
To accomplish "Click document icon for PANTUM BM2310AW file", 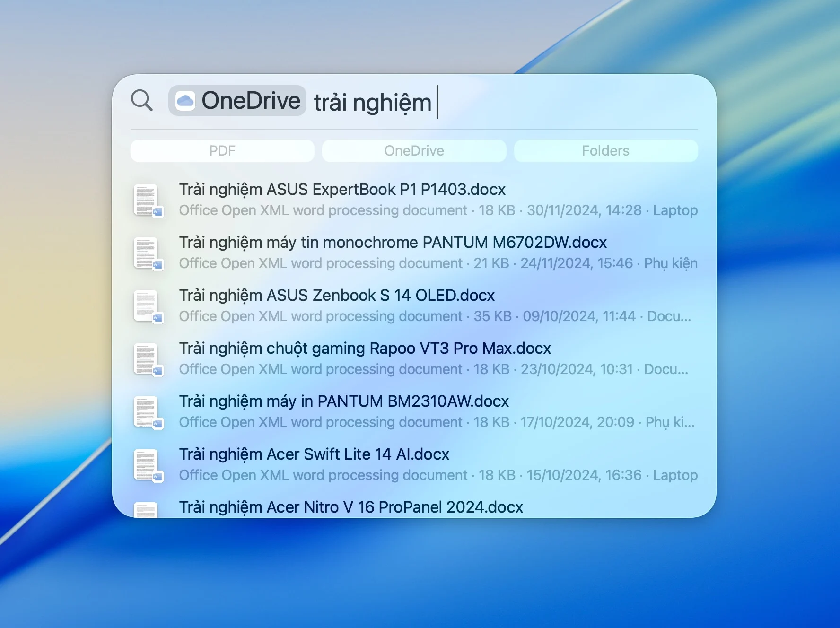I will [148, 412].
